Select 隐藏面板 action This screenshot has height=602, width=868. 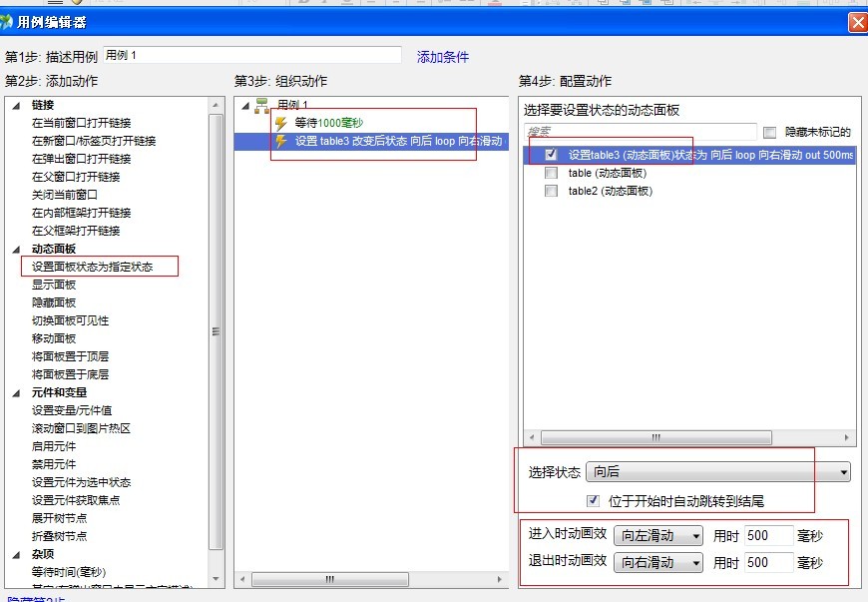54,302
